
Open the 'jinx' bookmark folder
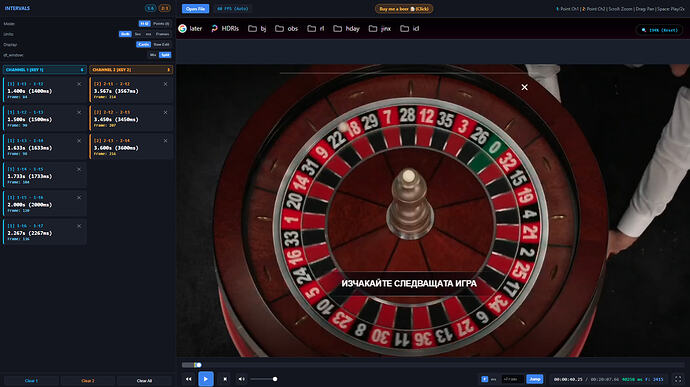pyautogui.click(x=380, y=28)
